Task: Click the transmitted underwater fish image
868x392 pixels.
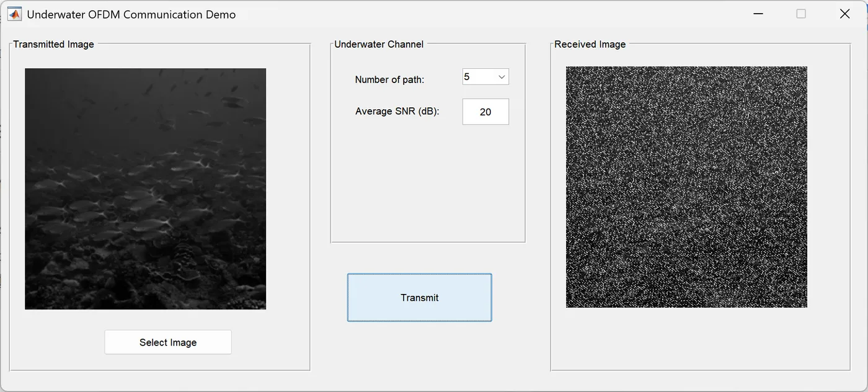Action: point(145,189)
